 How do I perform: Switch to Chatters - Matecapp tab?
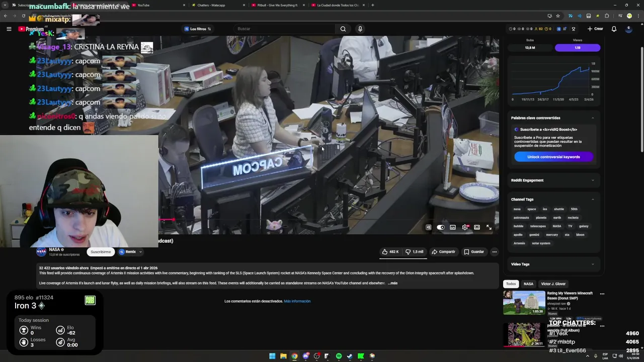coord(216,5)
